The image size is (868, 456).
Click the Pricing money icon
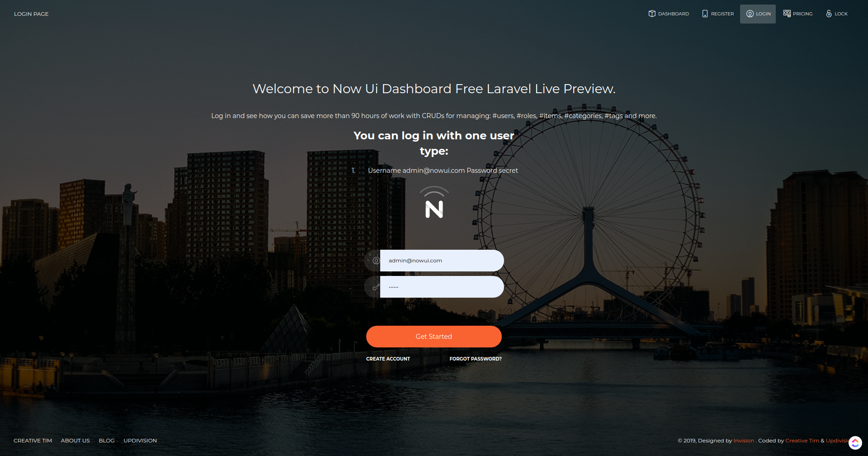[787, 14]
